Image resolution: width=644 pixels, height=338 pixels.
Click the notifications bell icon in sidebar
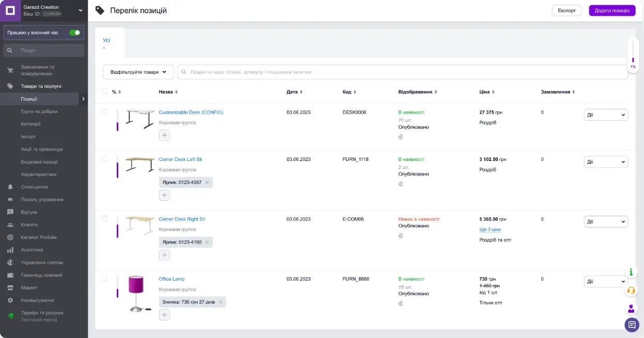pos(10,187)
